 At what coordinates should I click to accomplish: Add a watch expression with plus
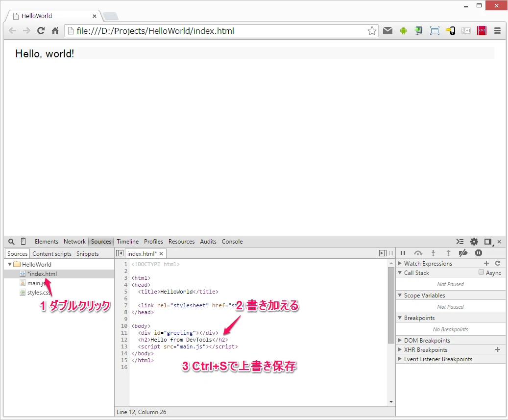(x=486, y=264)
